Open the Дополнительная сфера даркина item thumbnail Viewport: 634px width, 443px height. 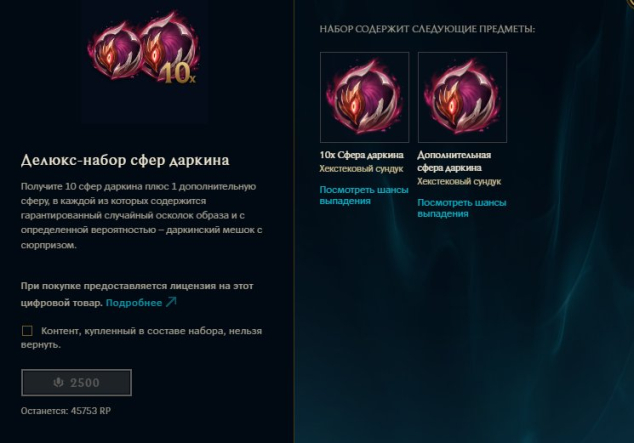pos(462,97)
